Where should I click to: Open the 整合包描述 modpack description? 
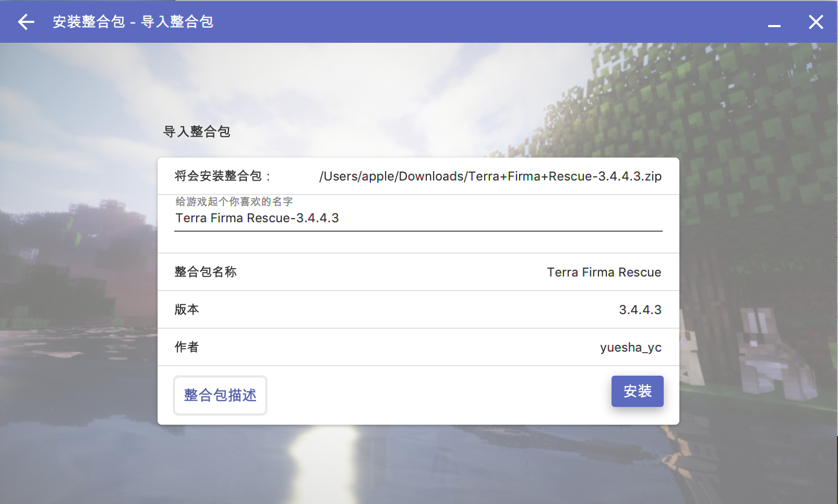coord(220,395)
